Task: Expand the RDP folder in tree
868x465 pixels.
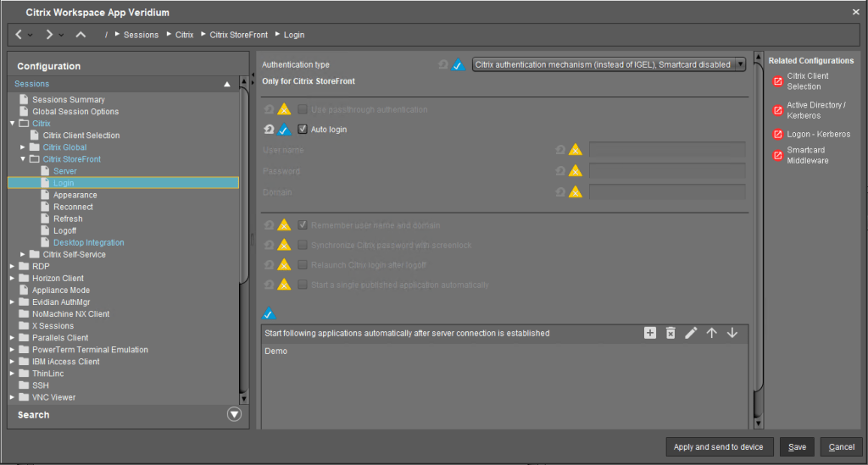Action: coord(12,266)
